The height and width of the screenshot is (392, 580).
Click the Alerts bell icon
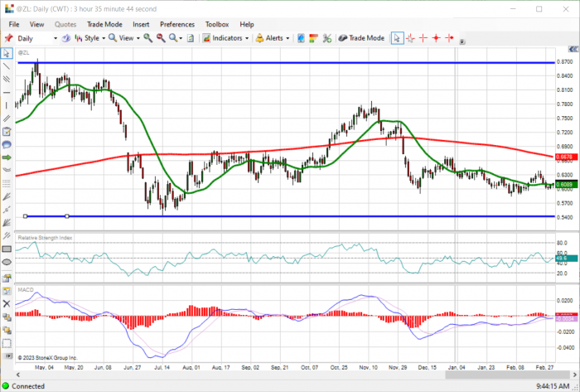[x=259, y=38]
